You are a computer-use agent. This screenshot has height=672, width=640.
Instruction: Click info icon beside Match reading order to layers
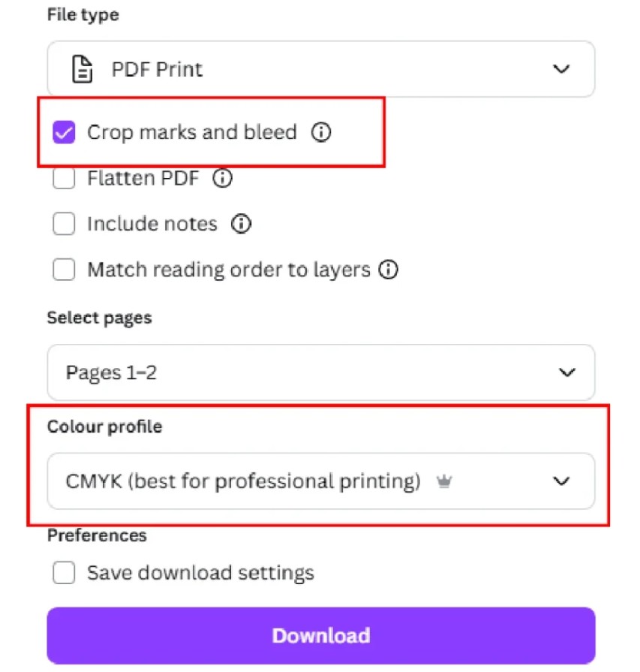pos(389,270)
